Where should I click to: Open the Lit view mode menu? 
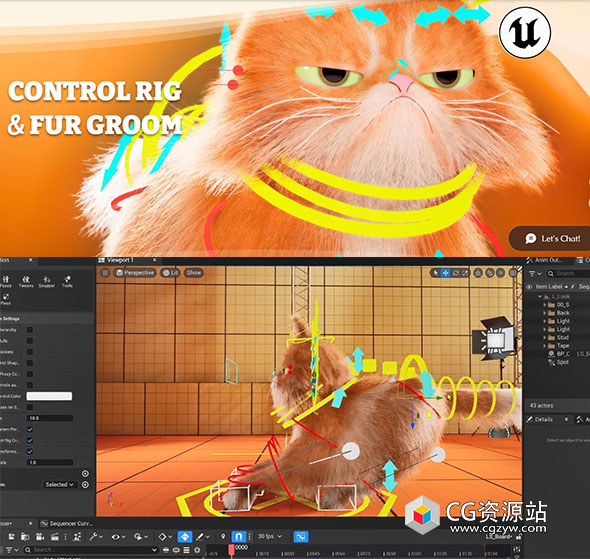(x=170, y=273)
